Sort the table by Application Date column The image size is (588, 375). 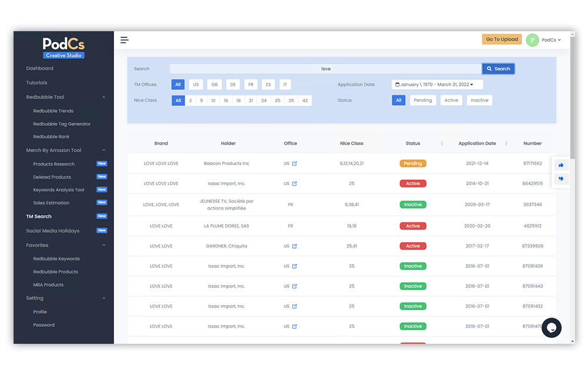point(506,143)
